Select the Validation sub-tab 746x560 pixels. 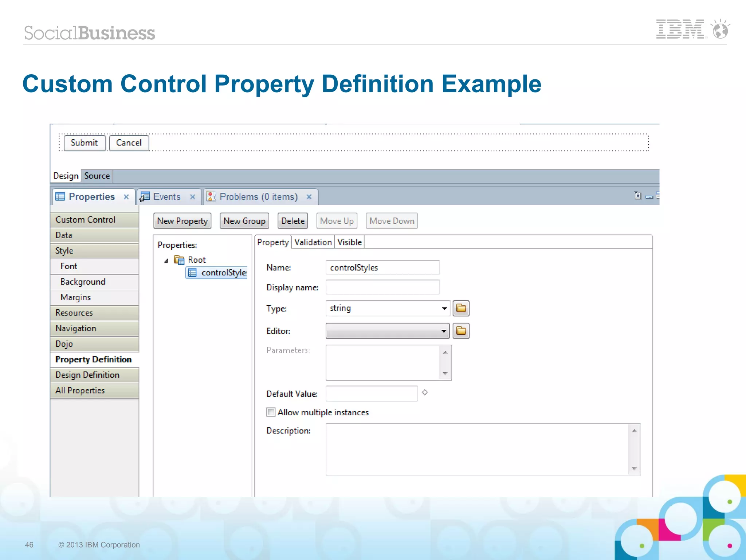pyautogui.click(x=313, y=242)
